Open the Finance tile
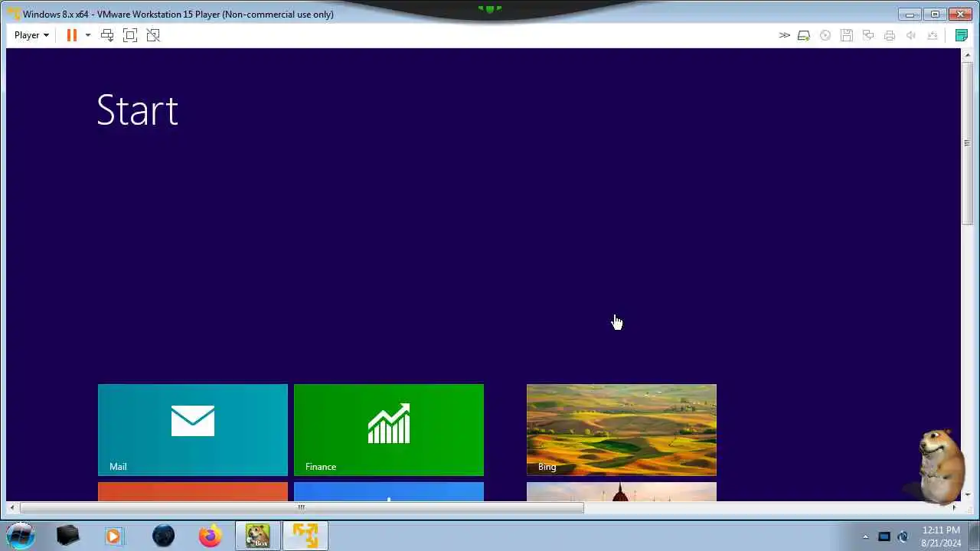The width and height of the screenshot is (980, 551). pos(389,430)
